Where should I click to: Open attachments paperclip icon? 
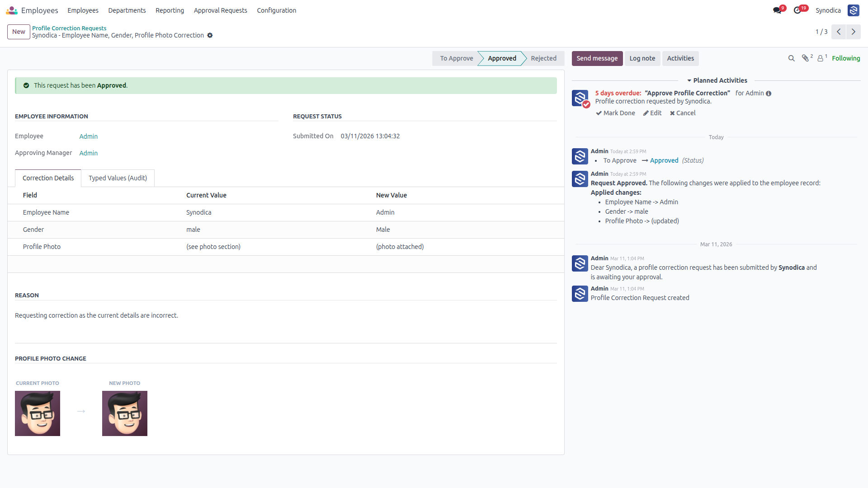point(805,58)
